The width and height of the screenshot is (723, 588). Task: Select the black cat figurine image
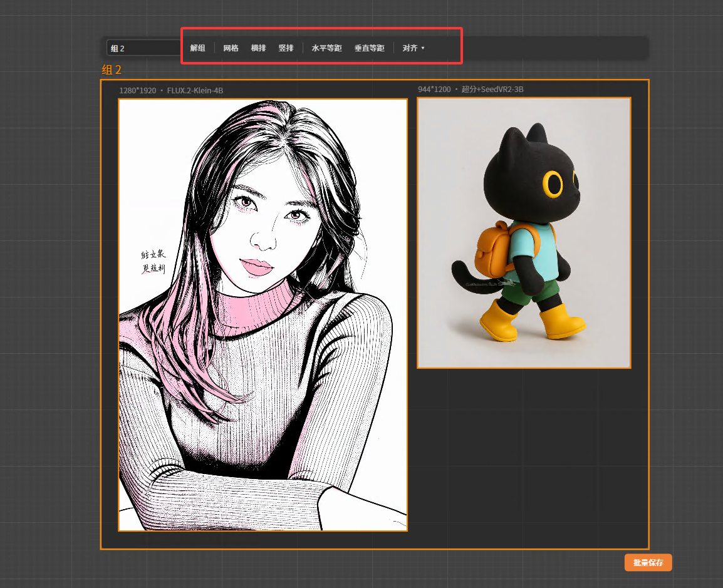click(x=524, y=233)
